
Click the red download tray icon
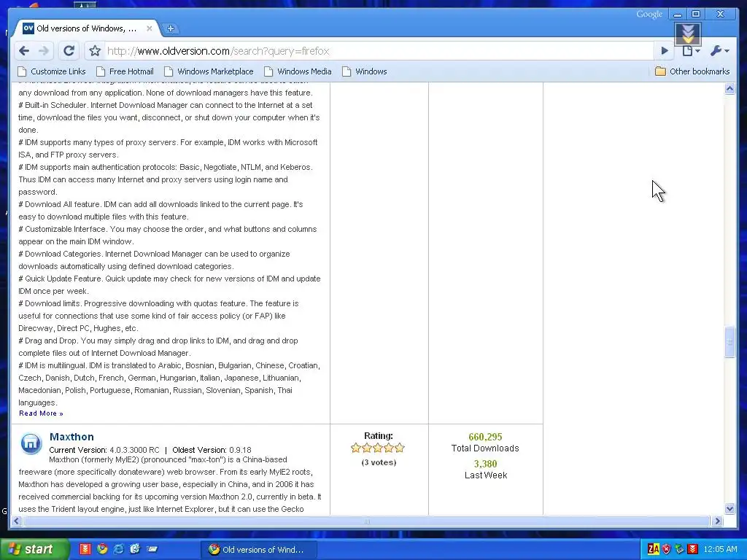click(693, 549)
